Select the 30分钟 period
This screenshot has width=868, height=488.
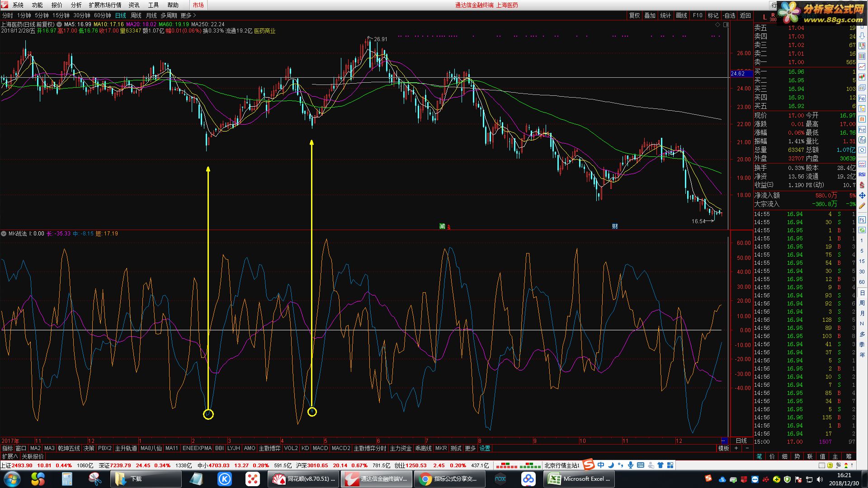point(82,15)
